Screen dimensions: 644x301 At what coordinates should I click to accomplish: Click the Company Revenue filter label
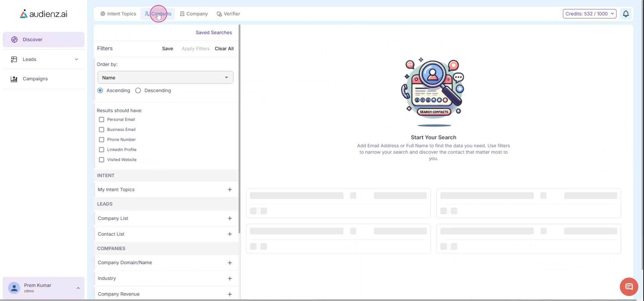pyautogui.click(x=119, y=294)
